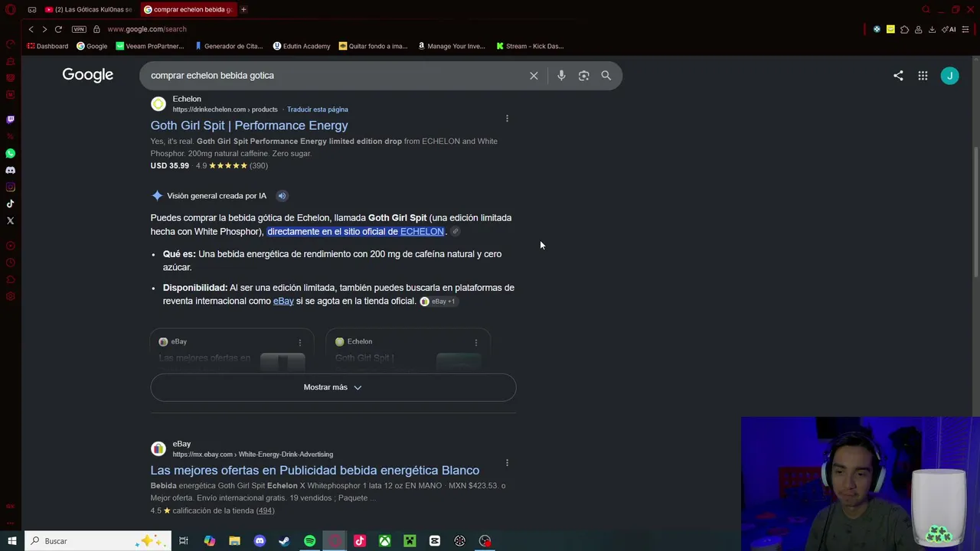The height and width of the screenshot is (551, 980).
Task: Switch to the Las Góticas YouTube tab
Action: tap(88, 9)
